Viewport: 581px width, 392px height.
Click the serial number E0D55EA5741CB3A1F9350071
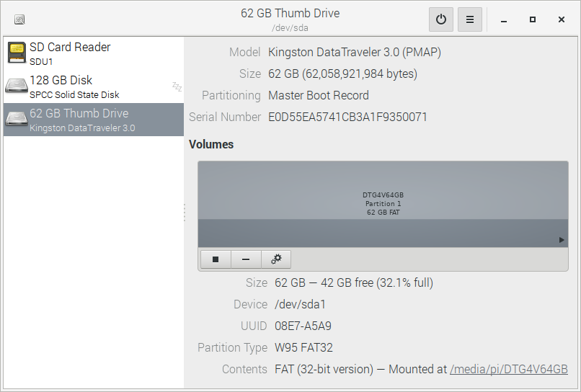click(347, 117)
